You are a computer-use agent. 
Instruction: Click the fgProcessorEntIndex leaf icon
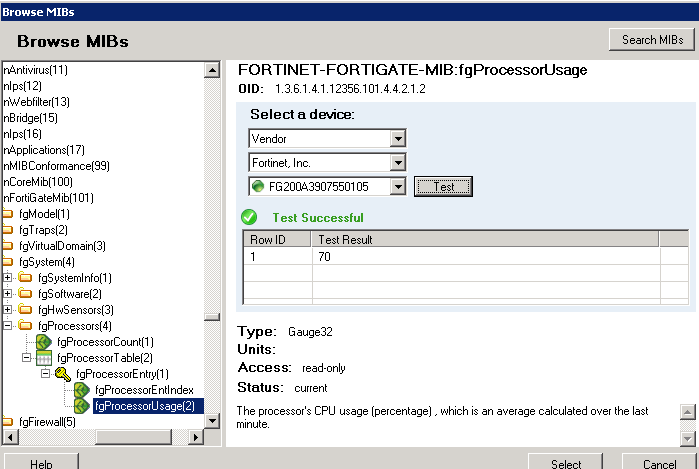[82, 390]
